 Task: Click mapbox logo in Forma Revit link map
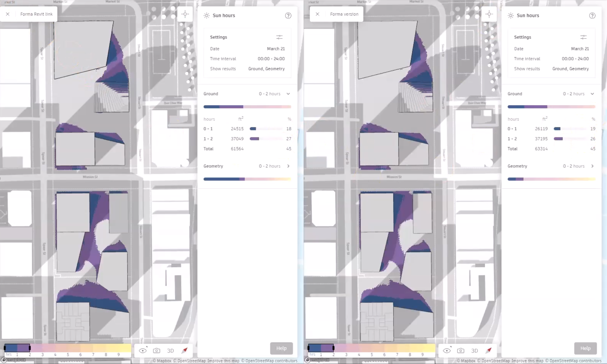14,360
